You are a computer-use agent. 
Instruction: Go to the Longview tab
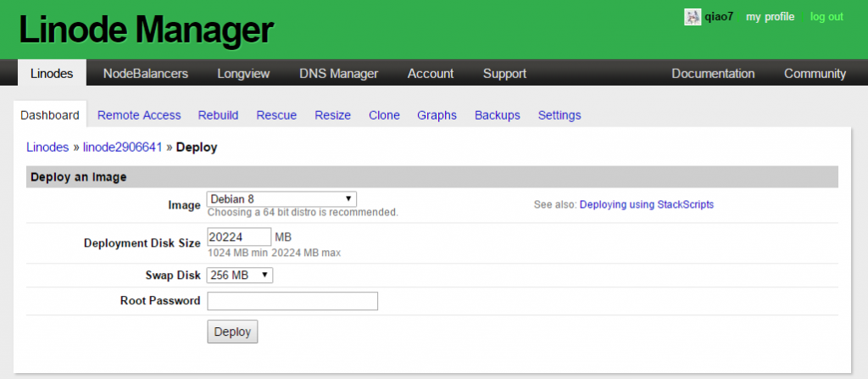[243, 73]
